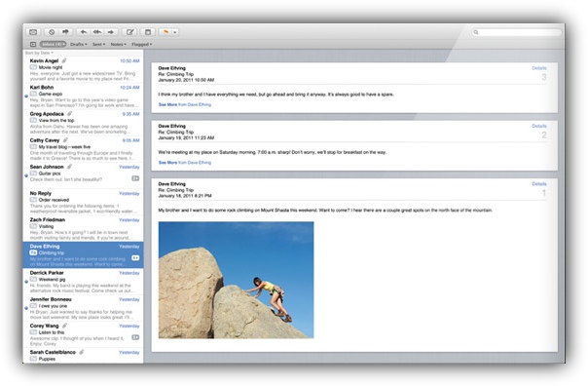Compose a new message with pencil icon
Viewport: 588px width, 386px height.
[129, 32]
